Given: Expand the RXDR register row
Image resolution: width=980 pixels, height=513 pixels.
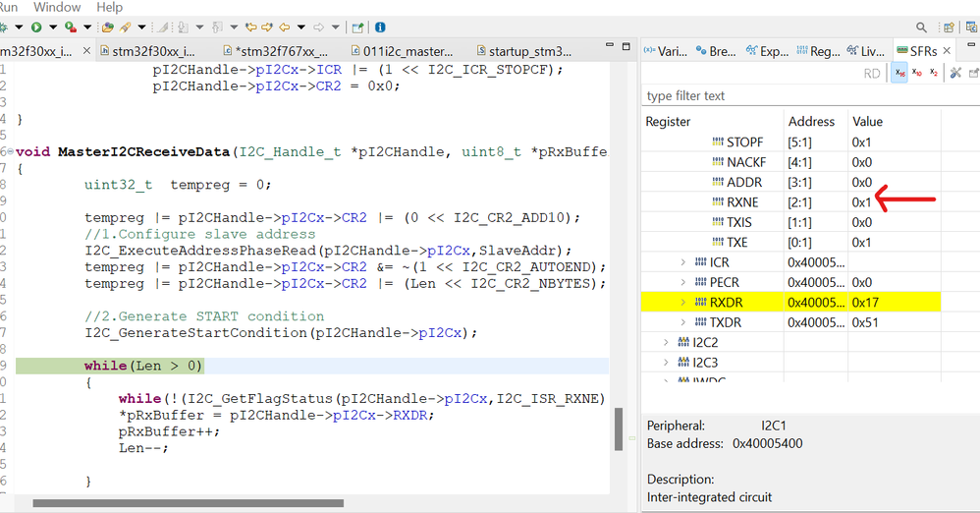Looking at the screenshot, I should [682, 302].
